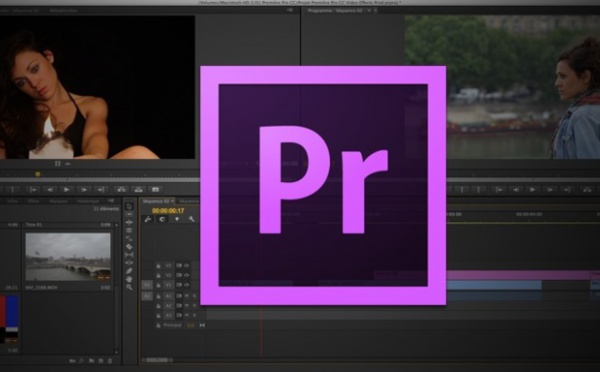Click the Export Frame camera icon

(x=155, y=189)
